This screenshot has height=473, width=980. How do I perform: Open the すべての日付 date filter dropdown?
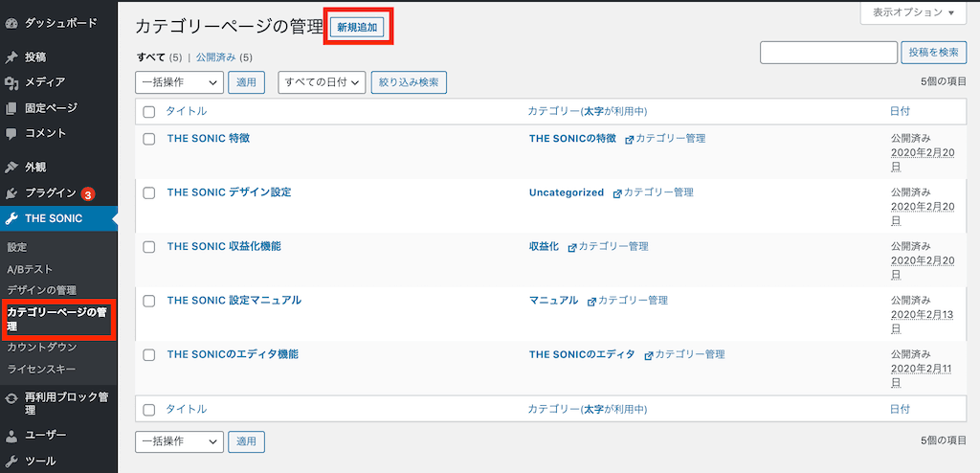(x=322, y=82)
